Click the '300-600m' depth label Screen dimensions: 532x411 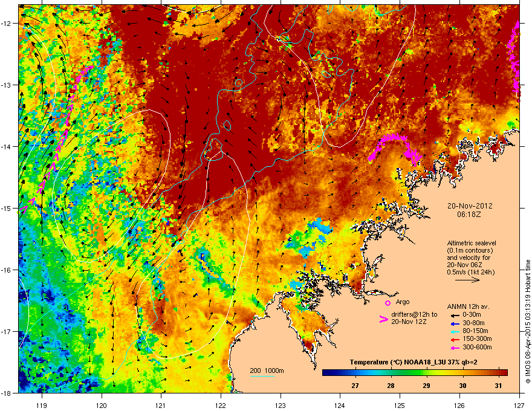tap(477, 347)
